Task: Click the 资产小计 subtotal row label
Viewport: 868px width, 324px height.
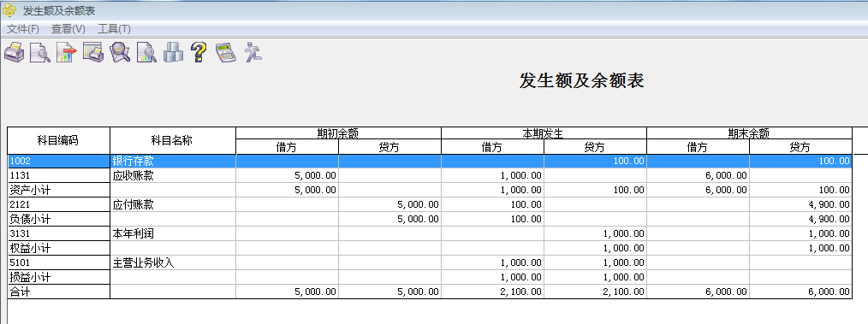Action: point(31,190)
